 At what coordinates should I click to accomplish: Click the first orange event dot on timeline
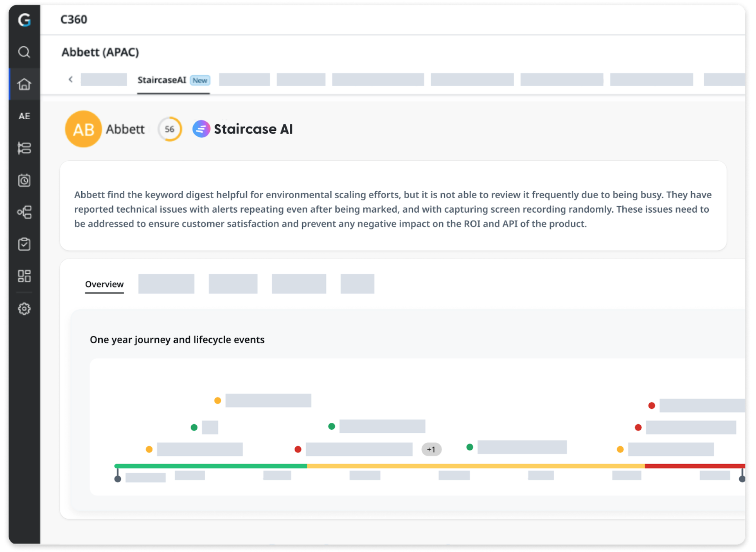click(149, 449)
